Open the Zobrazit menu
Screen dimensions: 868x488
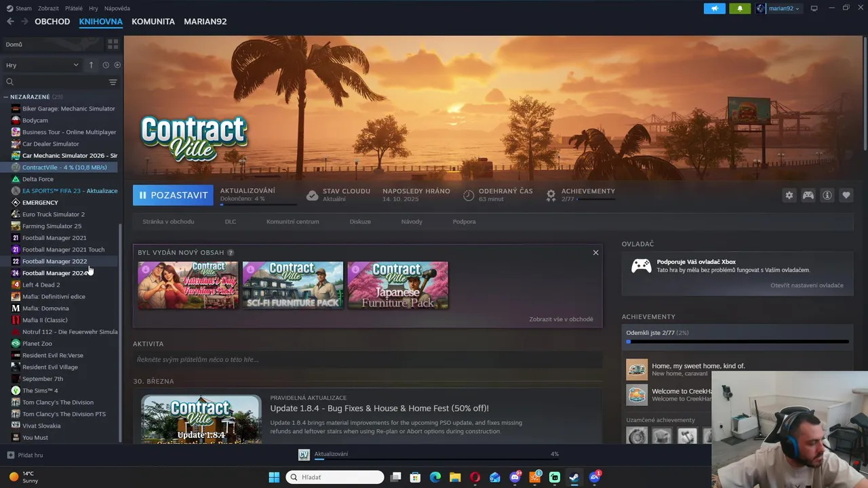click(x=48, y=8)
